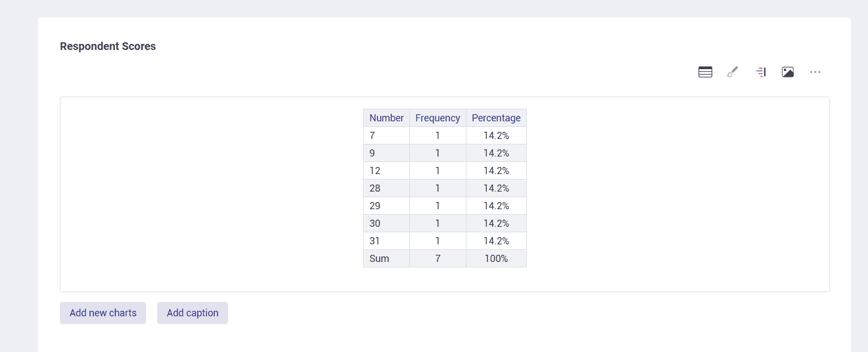The width and height of the screenshot is (868, 352).
Task: Click the Frequency column header
Action: click(x=438, y=118)
